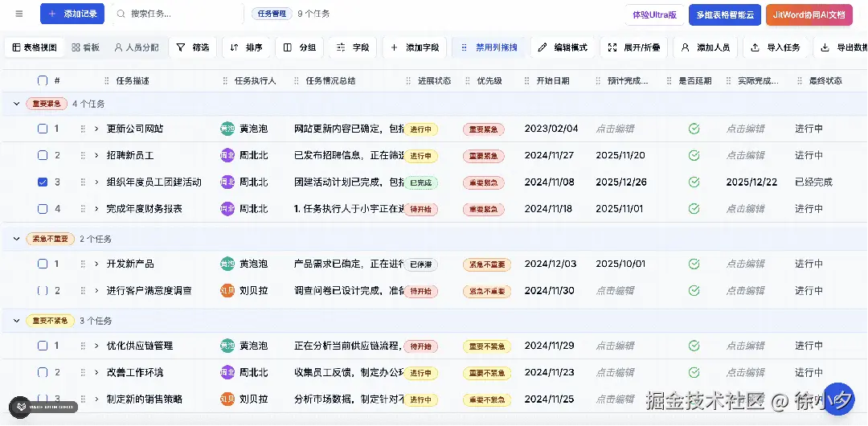Viewport: 868px width, 426px height.
Task: Switch to 人员分配 tab
Action: point(136,47)
